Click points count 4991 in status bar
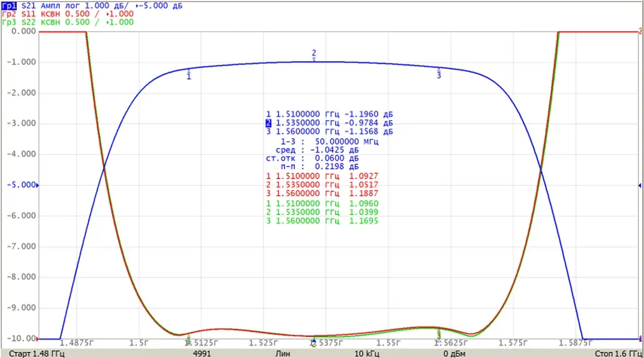 click(202, 354)
